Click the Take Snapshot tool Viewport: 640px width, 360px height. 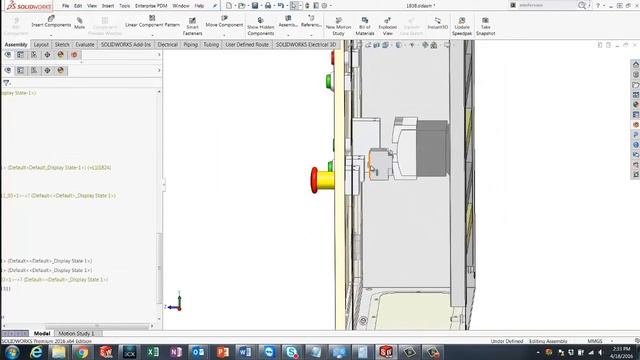pos(485,27)
